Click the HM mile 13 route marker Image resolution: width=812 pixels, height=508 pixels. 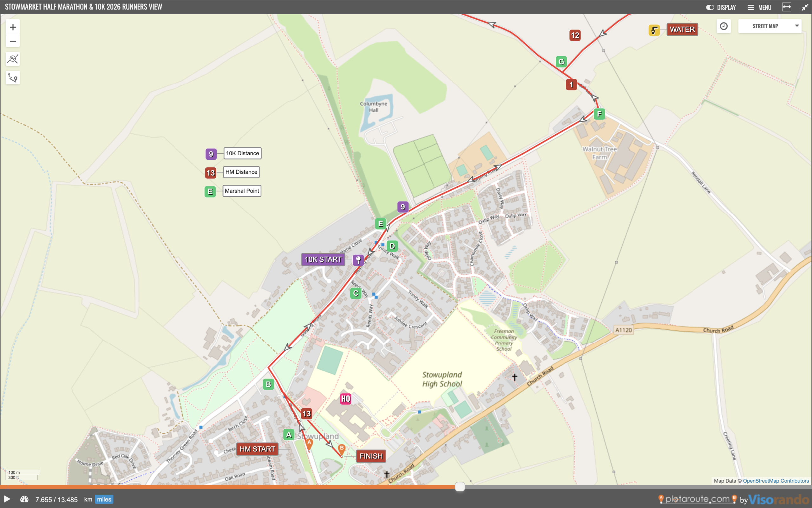coord(306,414)
